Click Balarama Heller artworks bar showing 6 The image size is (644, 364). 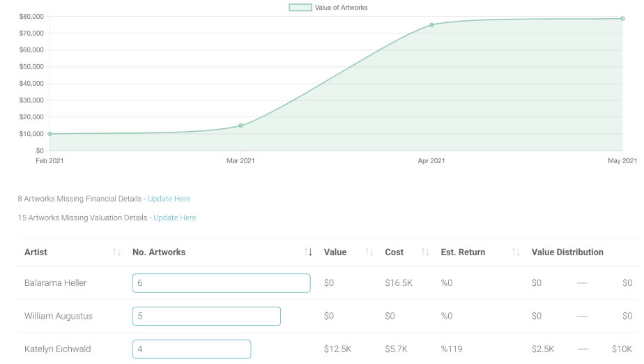click(221, 283)
